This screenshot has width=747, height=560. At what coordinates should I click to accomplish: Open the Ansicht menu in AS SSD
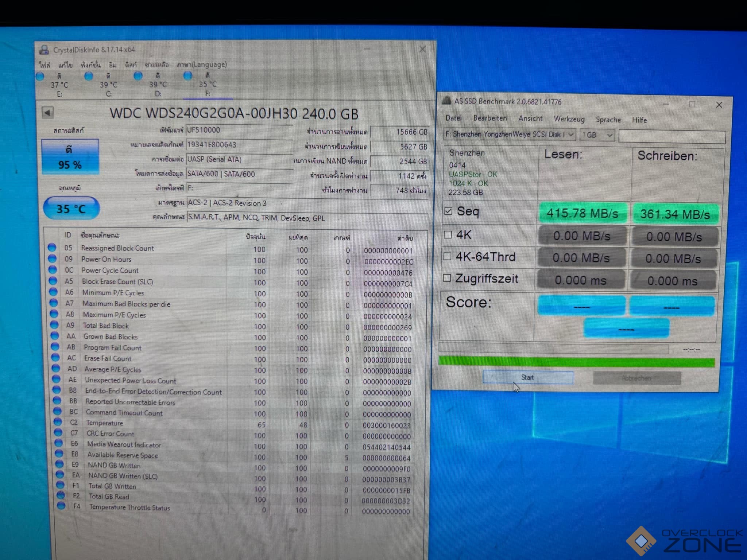[x=530, y=118]
